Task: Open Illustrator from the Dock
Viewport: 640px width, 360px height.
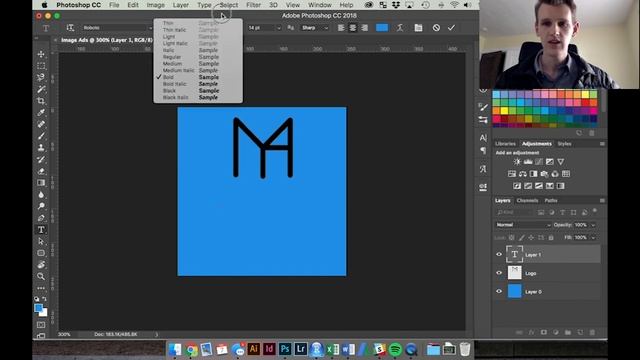Action: (x=253, y=349)
